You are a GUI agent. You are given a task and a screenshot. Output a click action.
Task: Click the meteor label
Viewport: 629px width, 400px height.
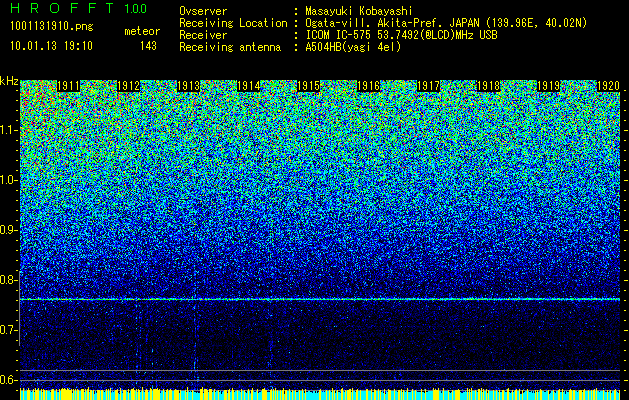(142, 31)
